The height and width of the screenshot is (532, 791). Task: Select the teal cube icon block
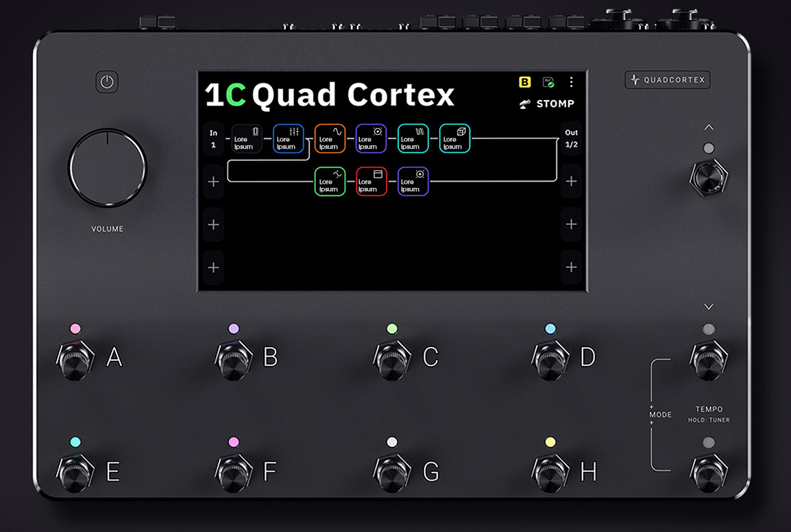454,138
